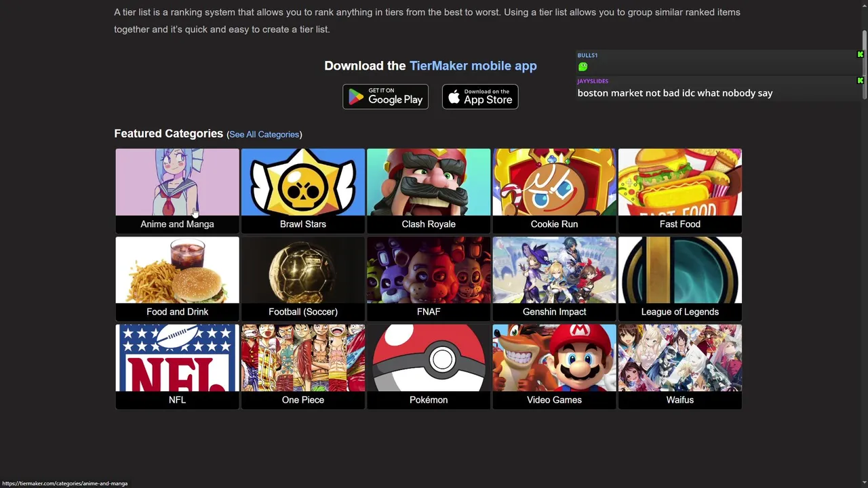Select the Waifus category tile
This screenshot has height=488, width=868.
679,367
